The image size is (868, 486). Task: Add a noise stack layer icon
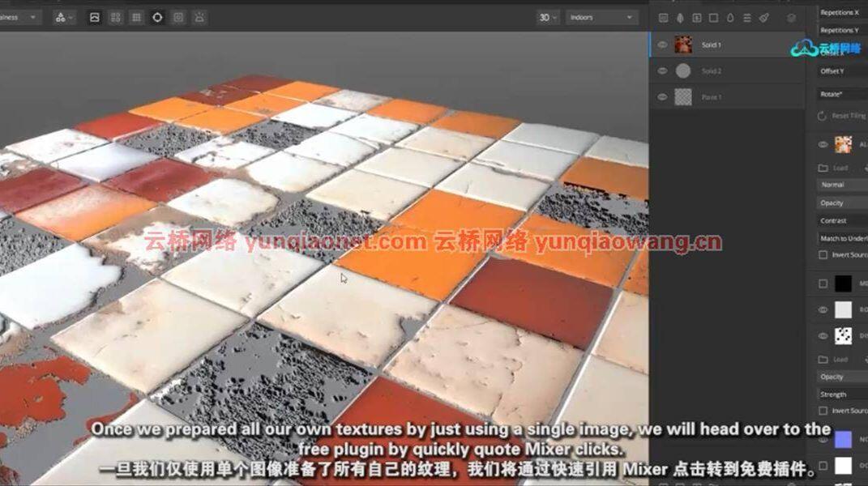point(746,18)
